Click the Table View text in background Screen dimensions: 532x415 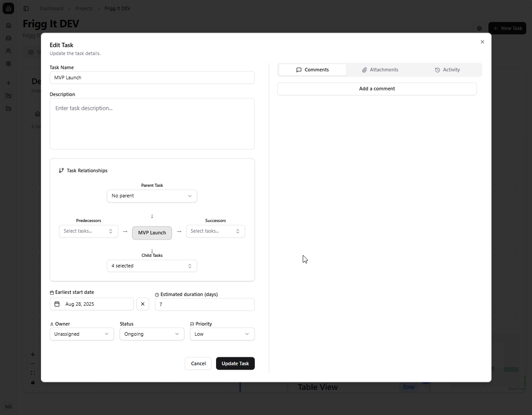click(x=318, y=387)
